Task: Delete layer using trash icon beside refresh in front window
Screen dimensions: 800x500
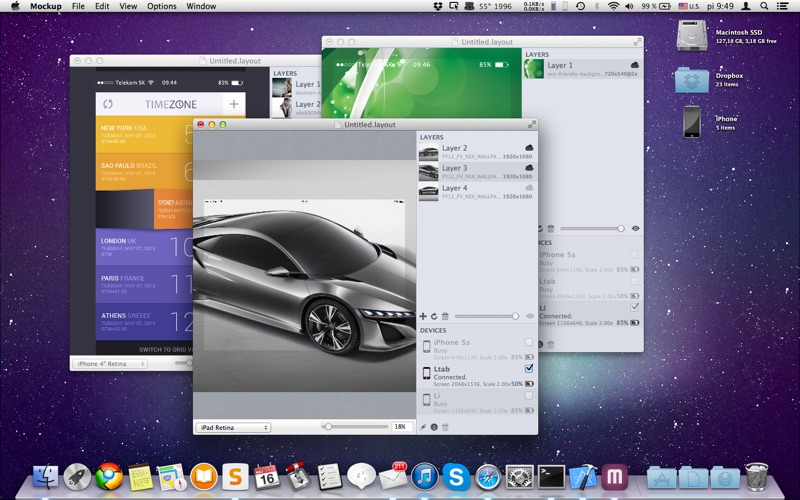Action: (x=445, y=316)
